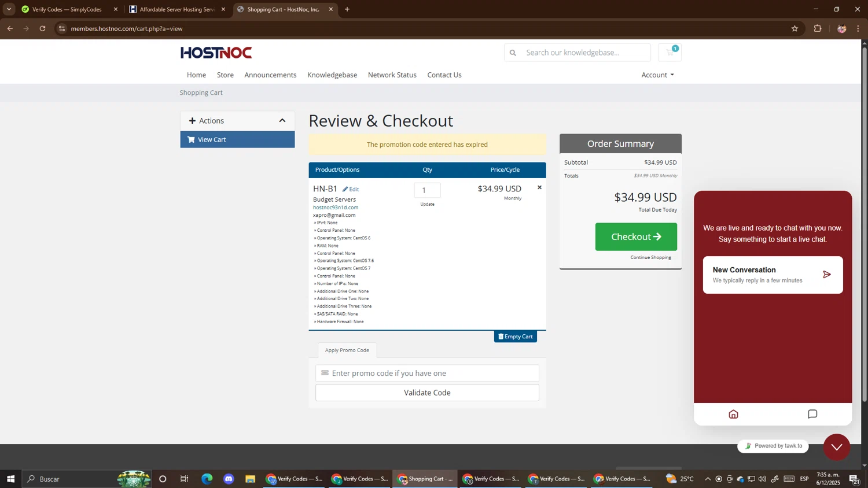Open Cortana circle icon on taskbar
This screenshot has width=868, height=488.
[x=163, y=479]
